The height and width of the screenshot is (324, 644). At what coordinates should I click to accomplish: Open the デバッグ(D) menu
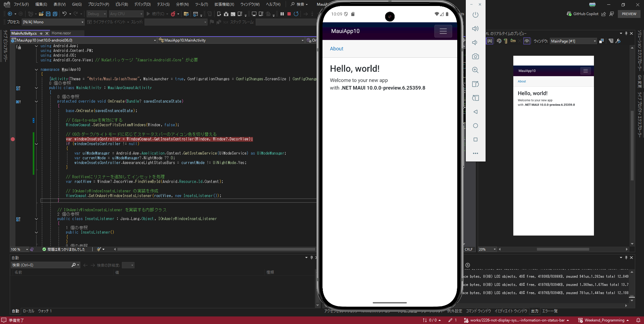[142, 4]
